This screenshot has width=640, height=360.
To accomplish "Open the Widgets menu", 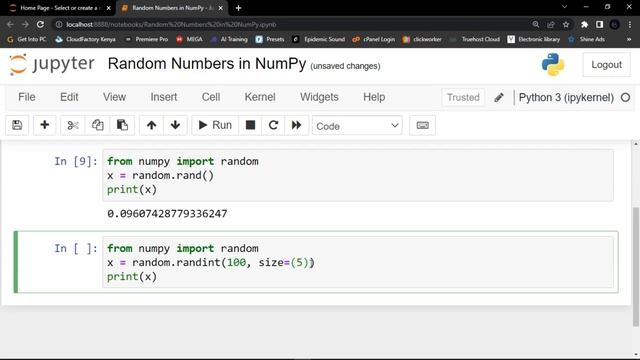I will (x=319, y=97).
